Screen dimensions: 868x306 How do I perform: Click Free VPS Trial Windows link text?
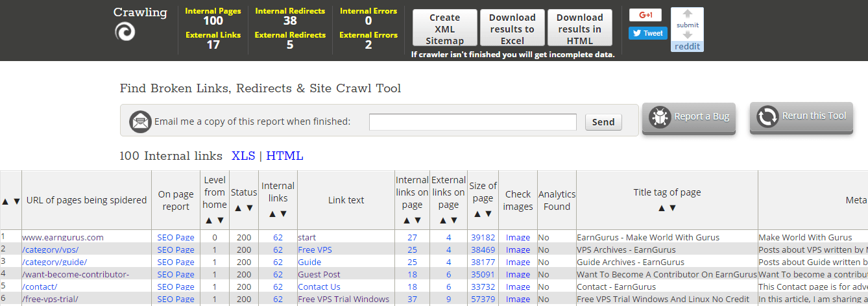click(344, 300)
